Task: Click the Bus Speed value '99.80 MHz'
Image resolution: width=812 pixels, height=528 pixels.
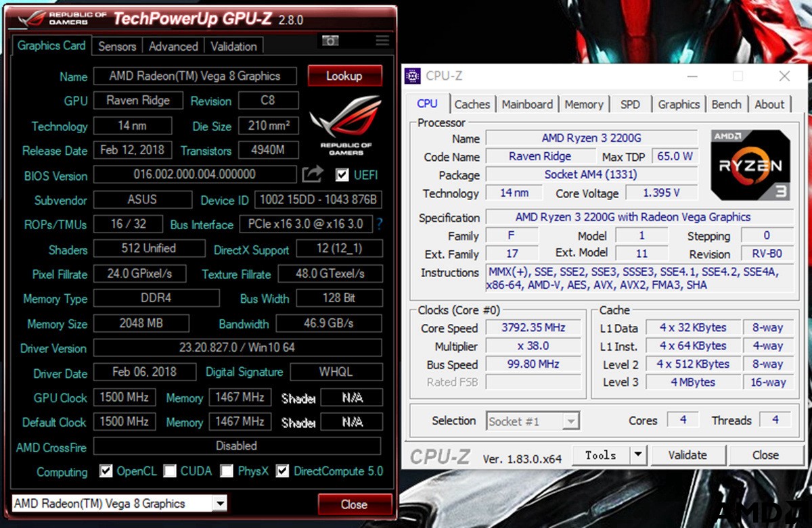Action: tap(532, 364)
